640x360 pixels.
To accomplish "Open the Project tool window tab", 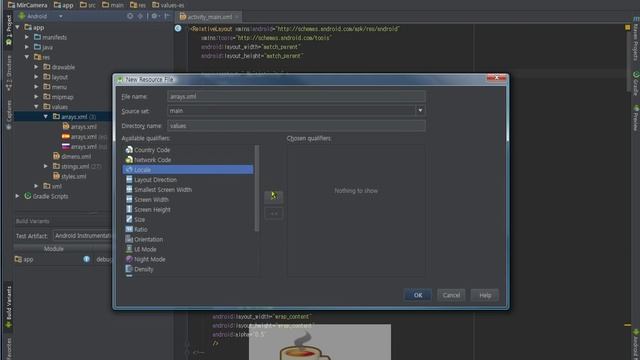I will click(9, 30).
